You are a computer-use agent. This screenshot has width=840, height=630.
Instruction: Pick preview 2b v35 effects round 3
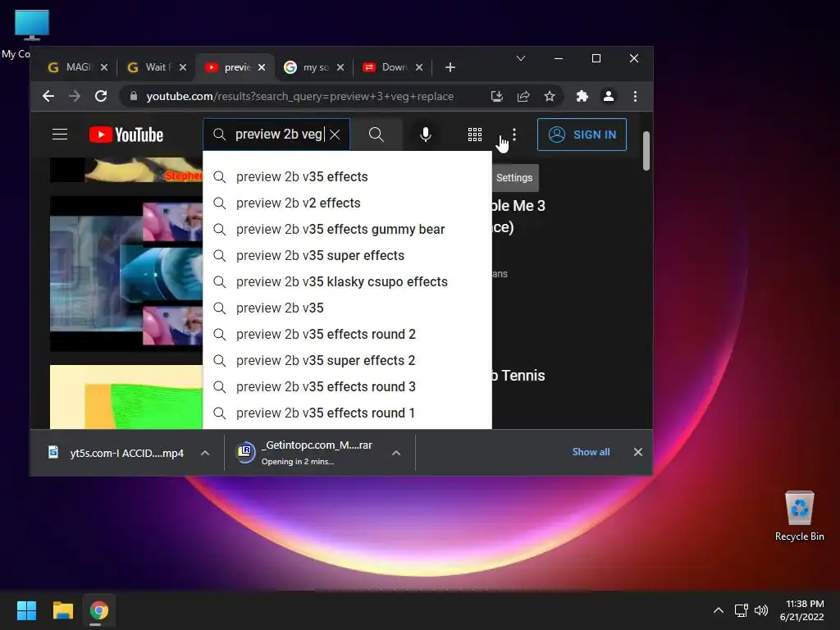[347, 387]
